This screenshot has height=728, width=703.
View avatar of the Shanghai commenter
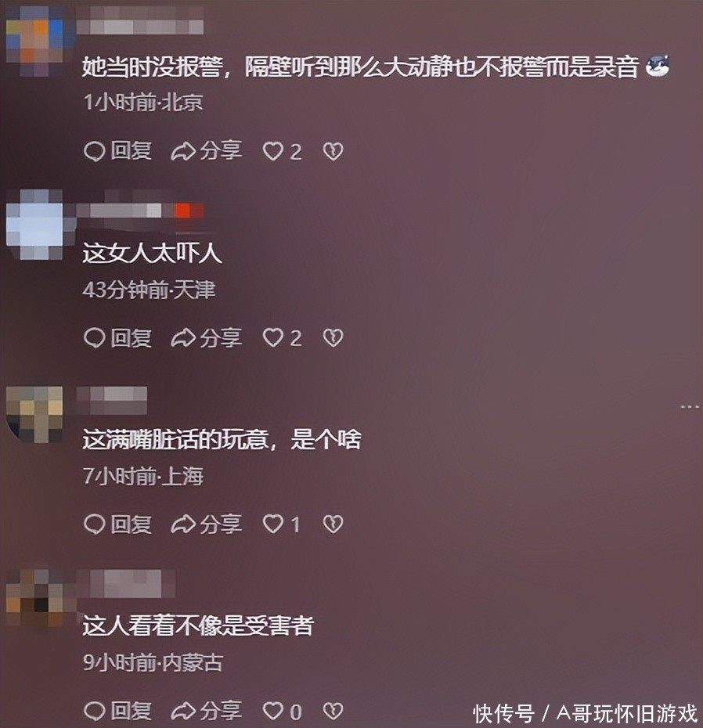(34, 414)
